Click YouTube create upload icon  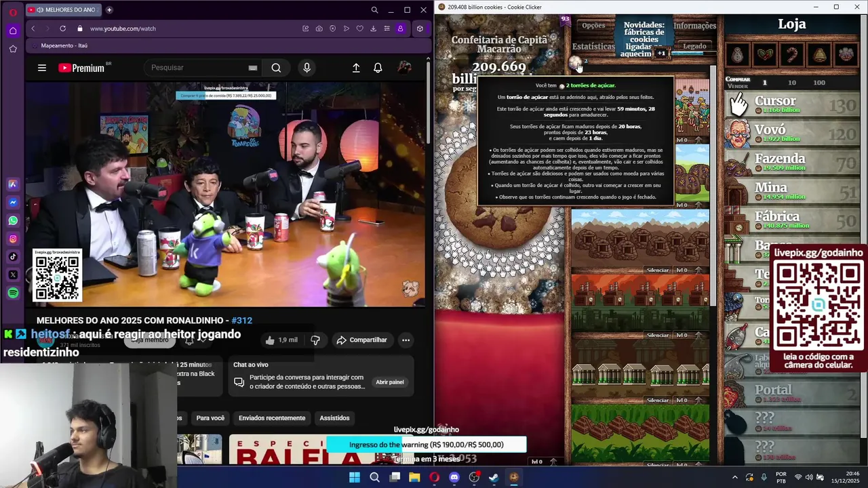(356, 68)
